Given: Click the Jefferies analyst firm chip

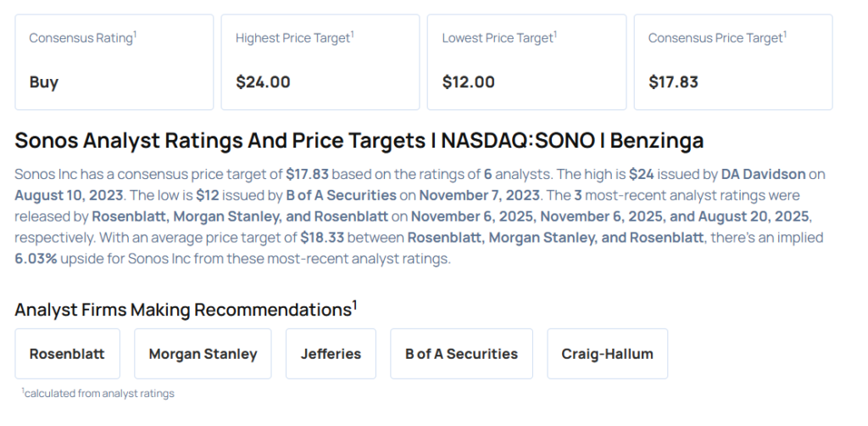Looking at the screenshot, I should [331, 354].
